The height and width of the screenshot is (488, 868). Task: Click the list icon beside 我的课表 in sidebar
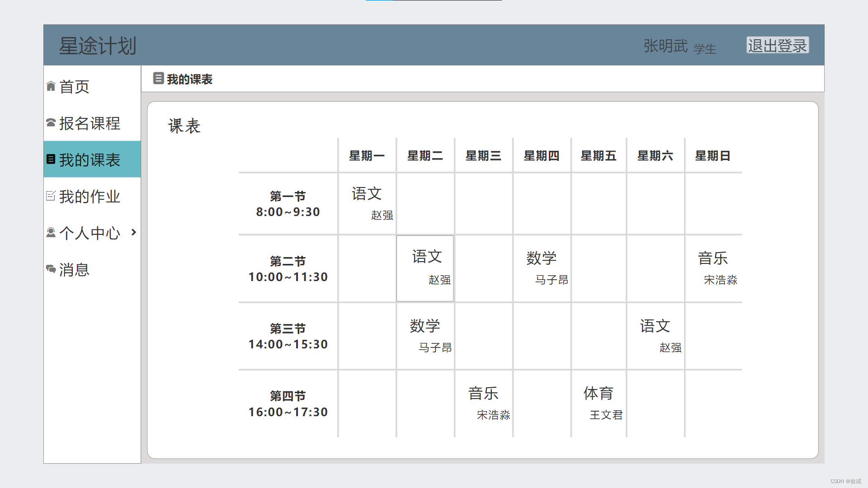coord(51,159)
